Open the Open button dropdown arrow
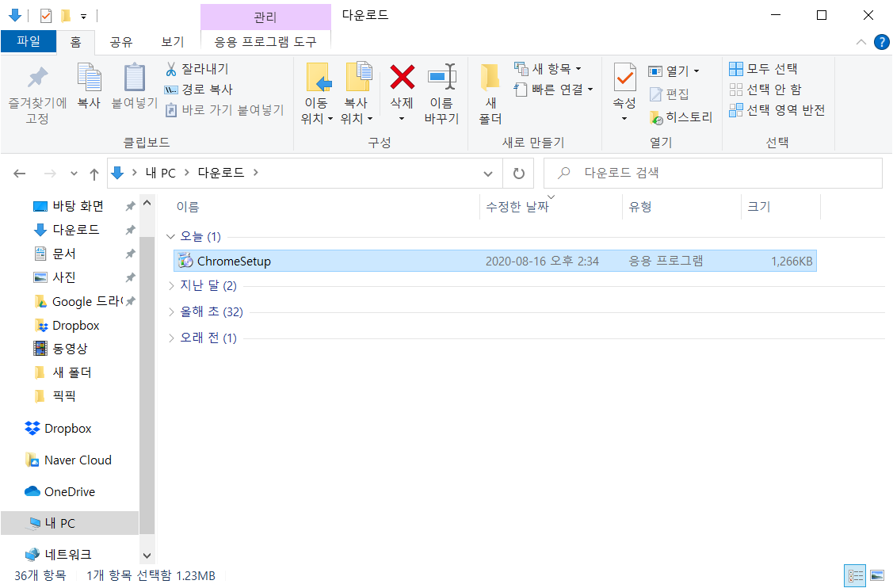The image size is (893, 588). pyautogui.click(x=696, y=71)
